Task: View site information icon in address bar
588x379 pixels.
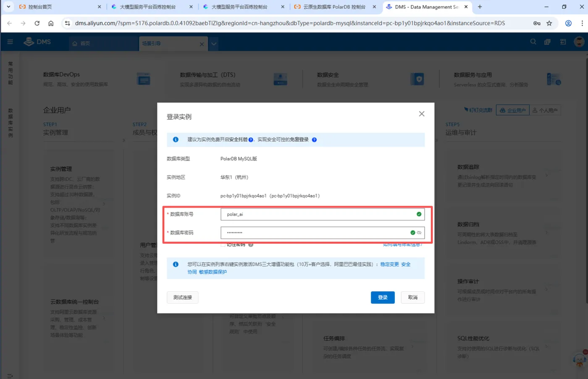Action: click(x=67, y=23)
